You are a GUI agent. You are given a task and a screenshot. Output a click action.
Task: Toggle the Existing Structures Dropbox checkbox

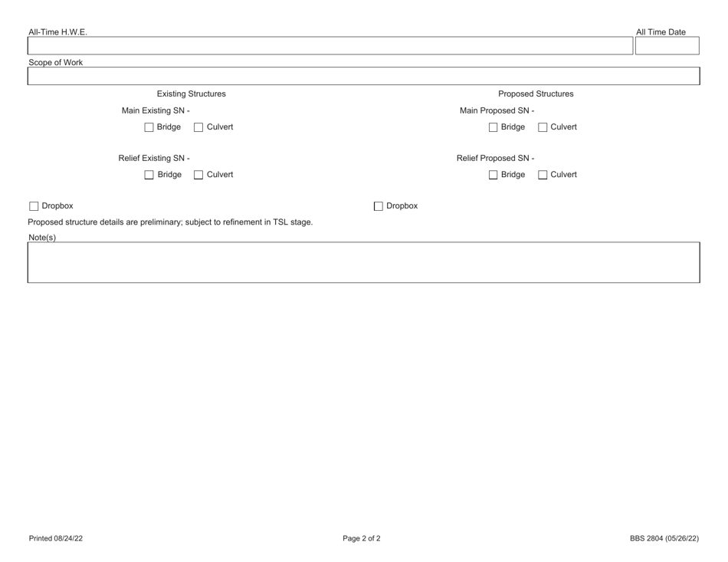point(34,206)
